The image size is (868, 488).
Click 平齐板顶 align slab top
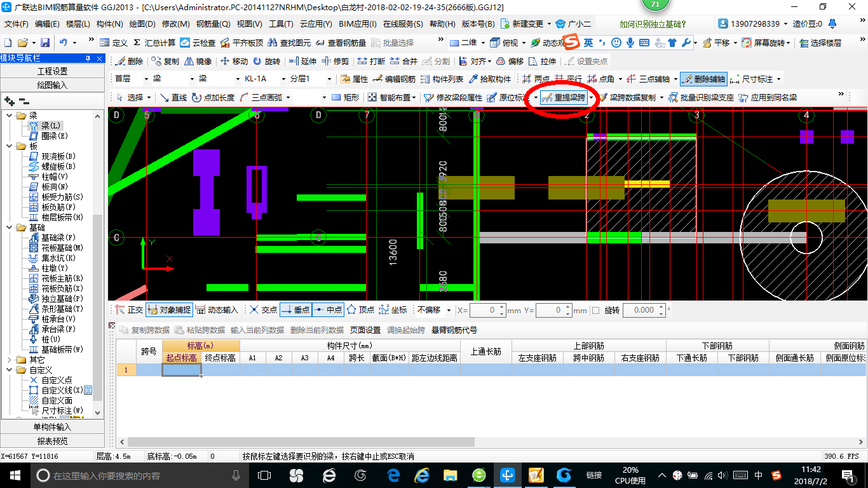click(x=241, y=43)
